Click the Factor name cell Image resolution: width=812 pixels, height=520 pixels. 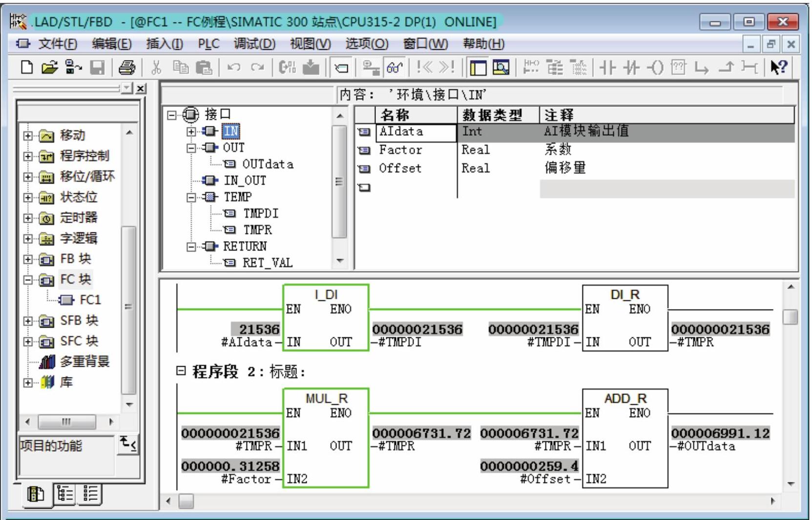point(400,150)
